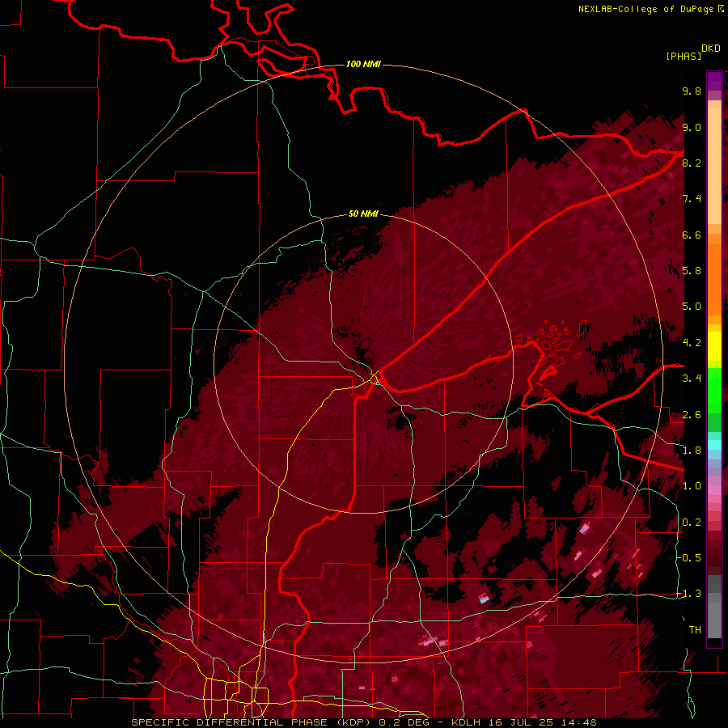This screenshot has height=728, width=728.
Task: Click the 7.4 scale value
Action: coord(692,199)
